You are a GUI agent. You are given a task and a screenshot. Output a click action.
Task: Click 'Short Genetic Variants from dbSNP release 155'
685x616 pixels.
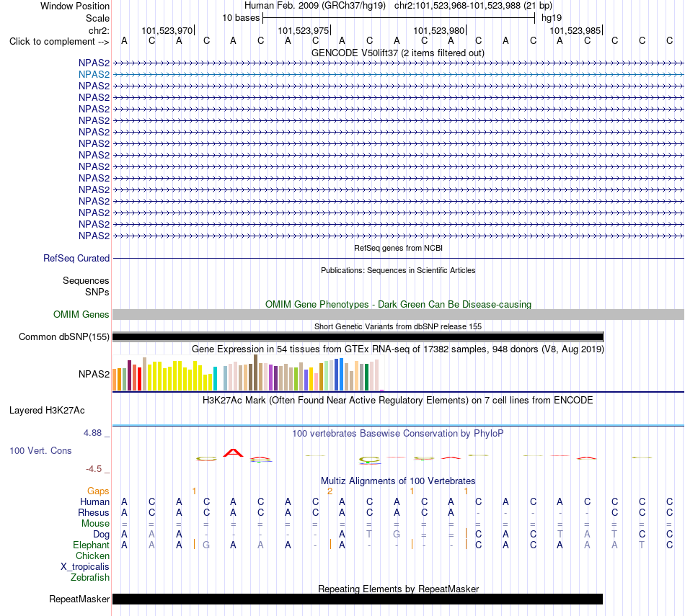pyautogui.click(x=398, y=326)
